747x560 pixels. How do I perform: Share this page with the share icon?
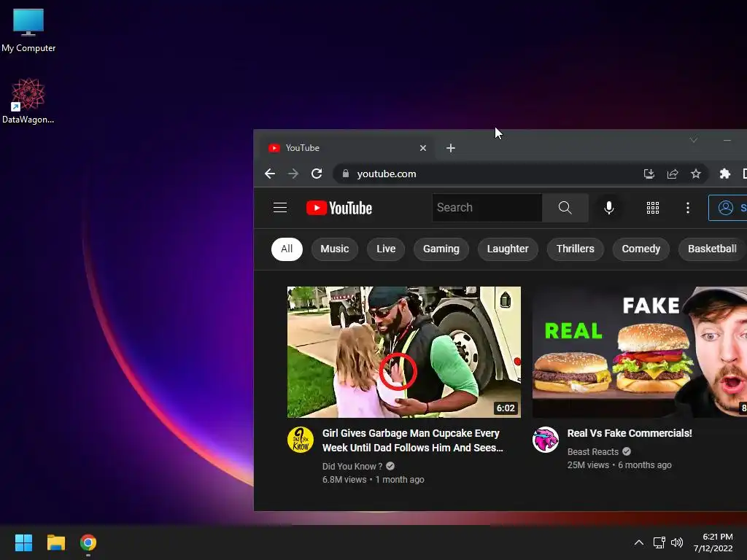pyautogui.click(x=672, y=174)
